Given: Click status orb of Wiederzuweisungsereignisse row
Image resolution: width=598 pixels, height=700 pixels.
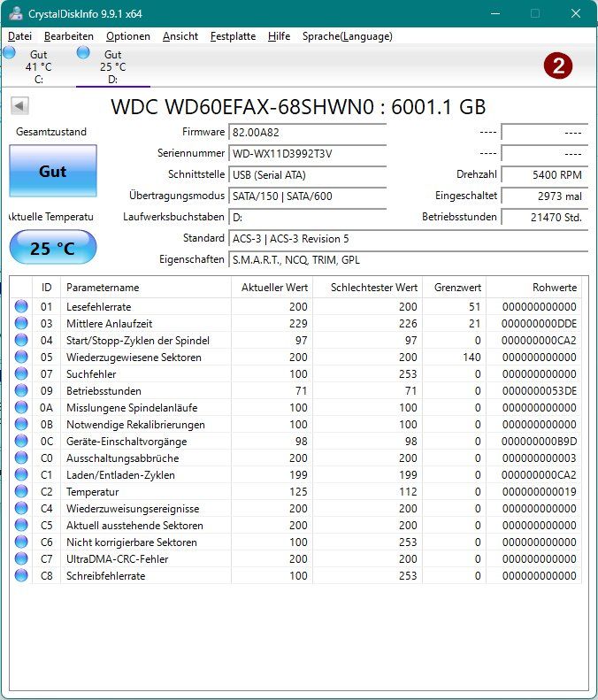Looking at the screenshot, I should [21, 508].
